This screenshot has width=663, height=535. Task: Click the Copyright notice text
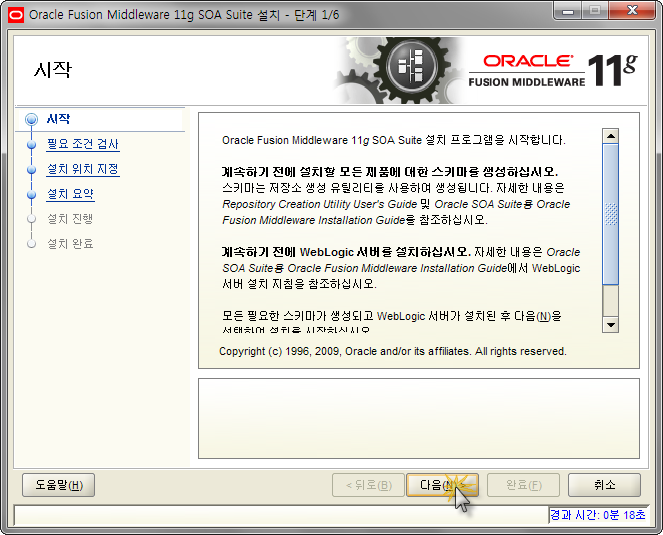click(392, 351)
